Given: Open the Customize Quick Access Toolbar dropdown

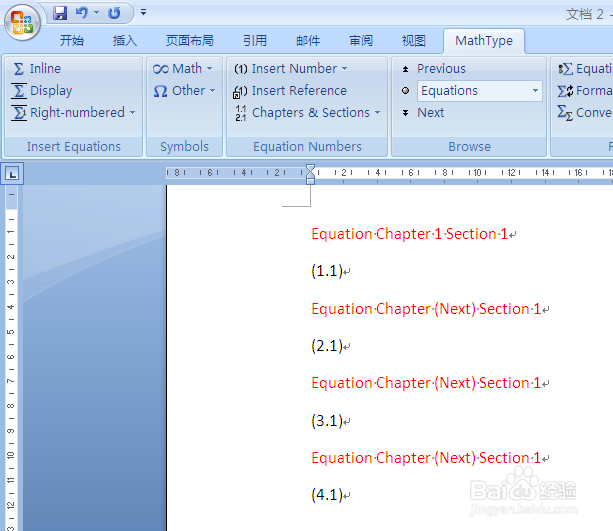Looking at the screenshot, I should point(143,13).
